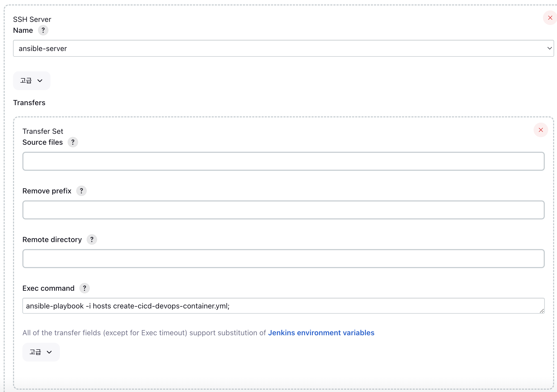Grab Exec command textarea resize handle
Viewport: 557px width, 392px height.
[542, 311]
